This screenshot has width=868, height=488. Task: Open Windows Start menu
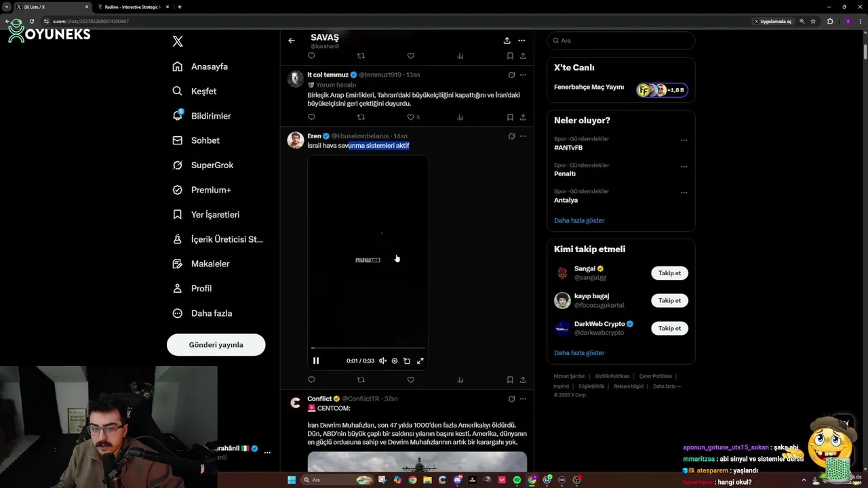coord(292,480)
